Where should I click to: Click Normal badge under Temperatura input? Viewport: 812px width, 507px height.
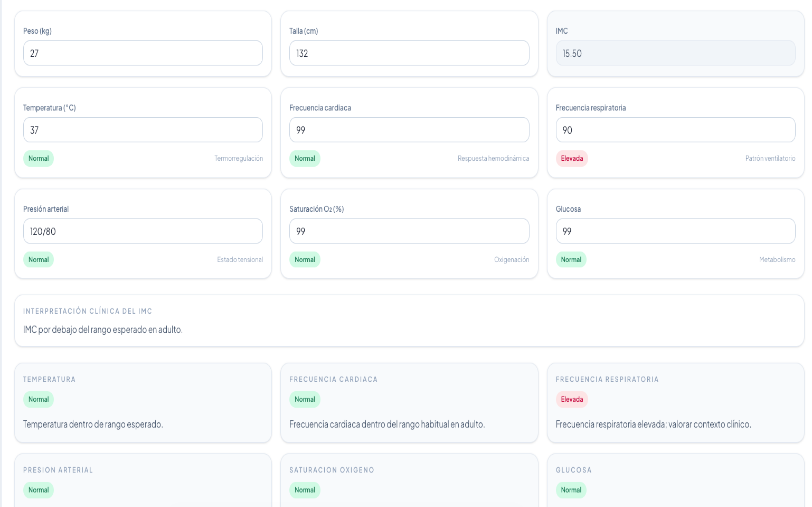pyautogui.click(x=38, y=158)
